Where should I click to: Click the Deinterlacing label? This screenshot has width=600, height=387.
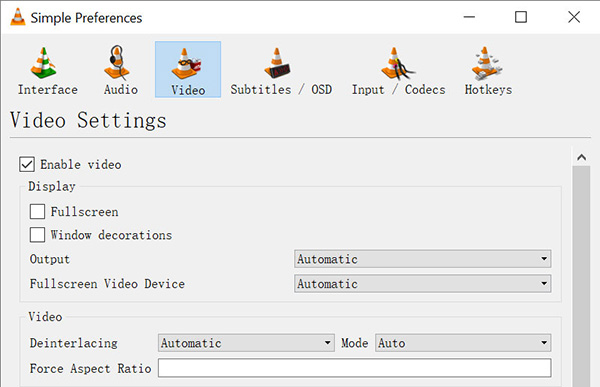pos(73,343)
